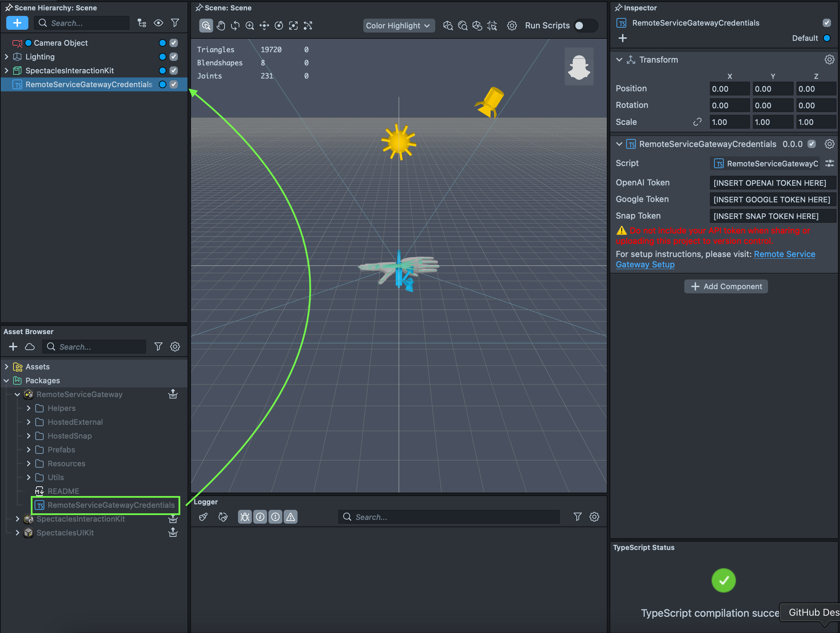Select SpectaclesInteractionKit in Scene Hierarchy
The image size is (840, 633).
pos(70,71)
